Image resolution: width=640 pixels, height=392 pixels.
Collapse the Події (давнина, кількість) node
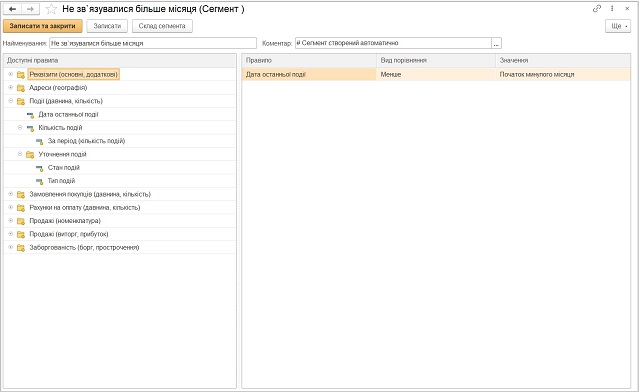pyautogui.click(x=11, y=101)
